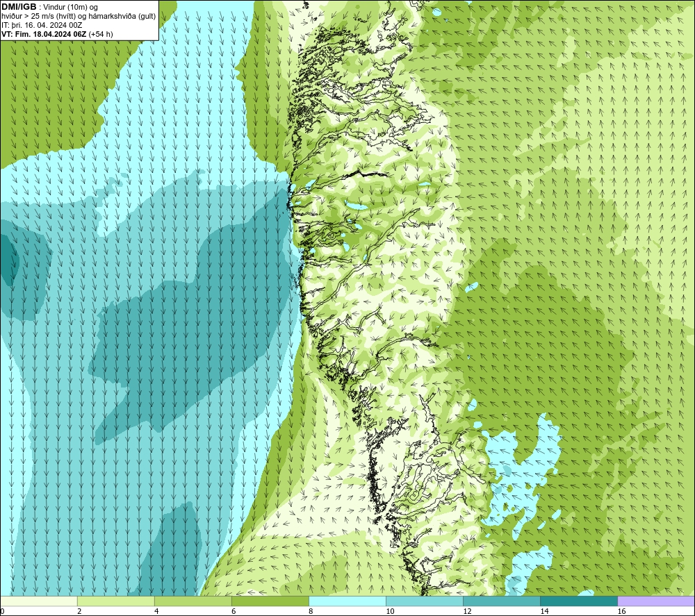
Task: Click the 'hviður > 25 m/s (hvítt)' line
Action: [79, 17]
